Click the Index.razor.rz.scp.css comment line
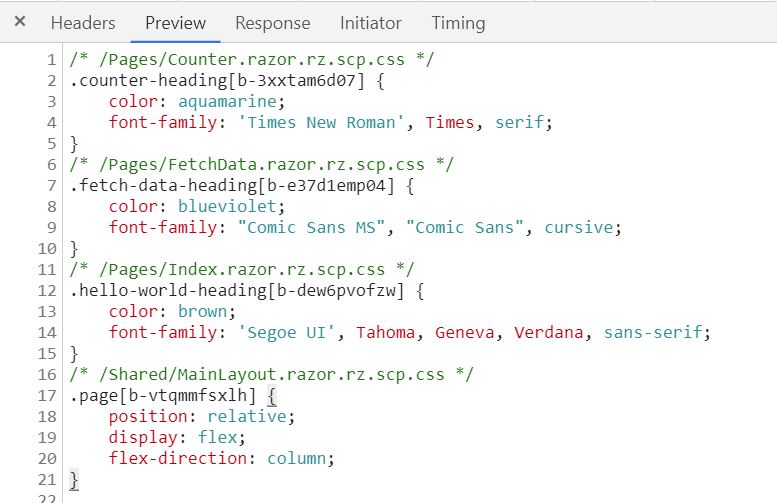Image resolution: width=777 pixels, height=503 pixels. [x=242, y=270]
